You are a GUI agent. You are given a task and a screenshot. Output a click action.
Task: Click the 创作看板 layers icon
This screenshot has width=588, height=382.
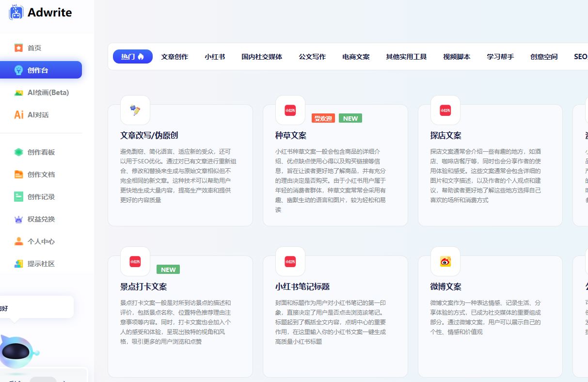(18, 152)
